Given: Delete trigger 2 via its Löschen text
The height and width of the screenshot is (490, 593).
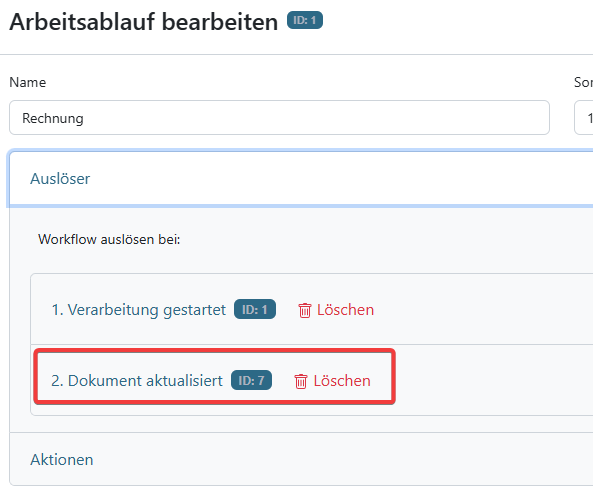Looking at the screenshot, I should 342,381.
